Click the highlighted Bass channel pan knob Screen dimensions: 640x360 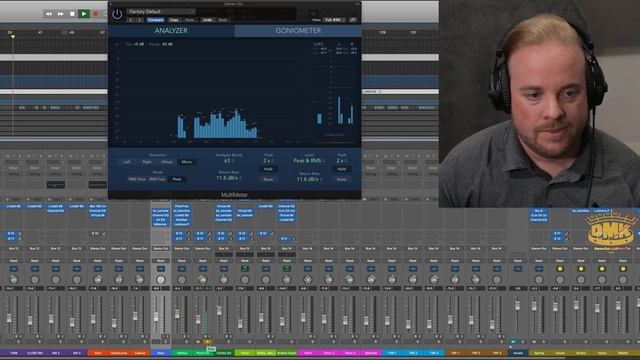161,280
